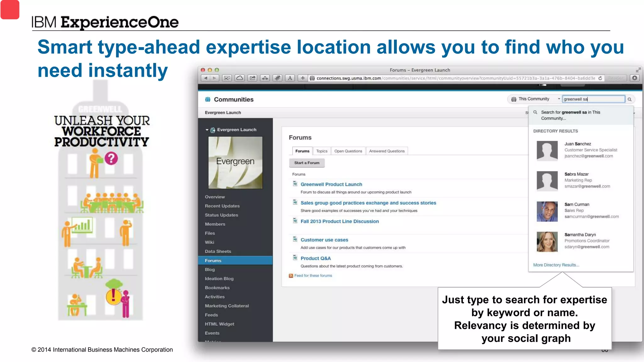Reload the page with the refresh icon
Image resolution: width=644 pixels, height=362 pixels.
pyautogui.click(x=600, y=78)
